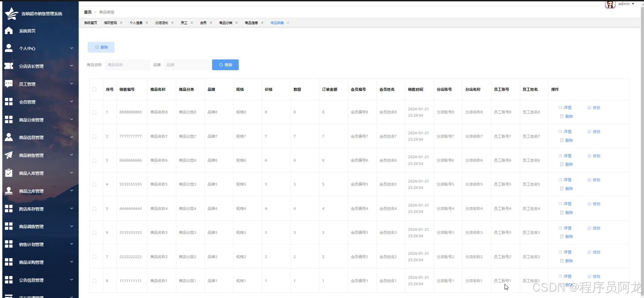Image resolution: width=644 pixels, height=298 pixels.
Task: Click the 商品入库管理 clipboard icon
Action: tap(9, 173)
